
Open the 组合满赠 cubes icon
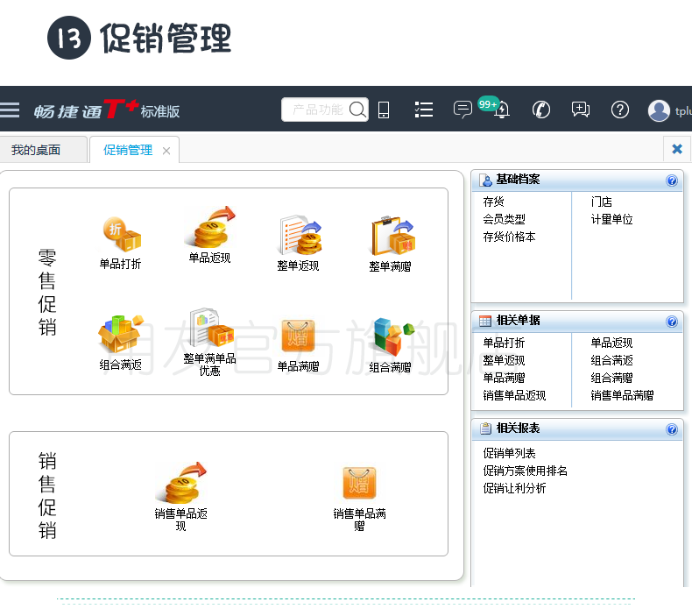click(392, 336)
